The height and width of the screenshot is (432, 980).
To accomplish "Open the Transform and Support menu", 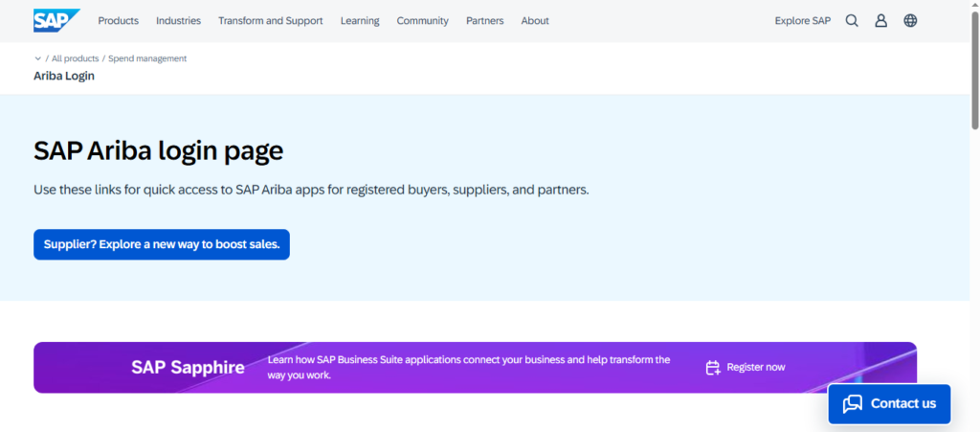I will pyautogui.click(x=271, y=21).
